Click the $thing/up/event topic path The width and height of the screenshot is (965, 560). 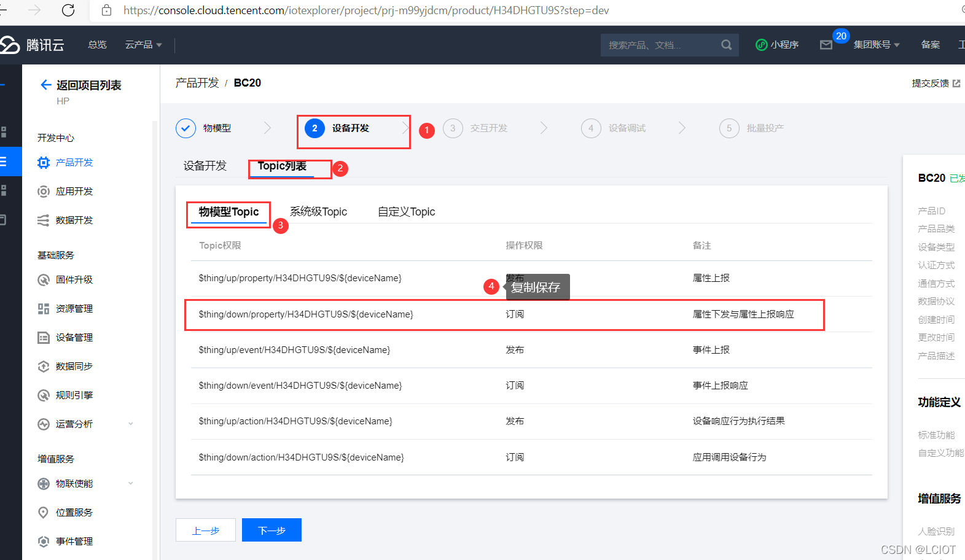point(294,350)
